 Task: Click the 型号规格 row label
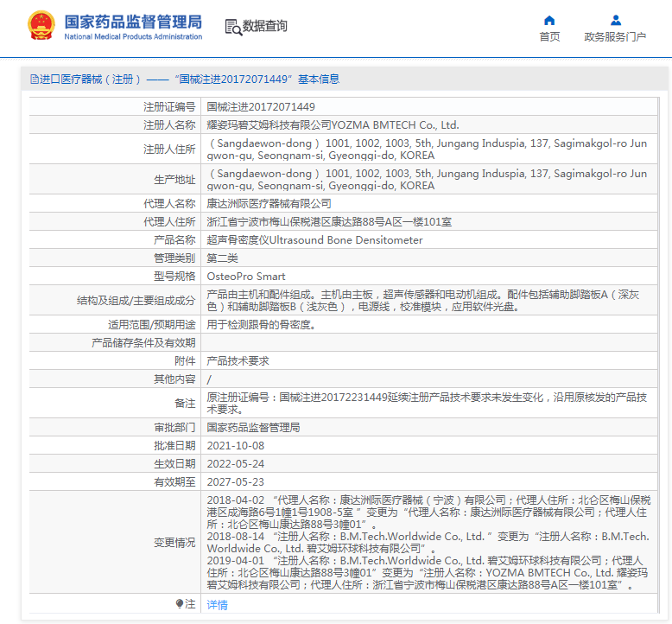[x=174, y=277]
